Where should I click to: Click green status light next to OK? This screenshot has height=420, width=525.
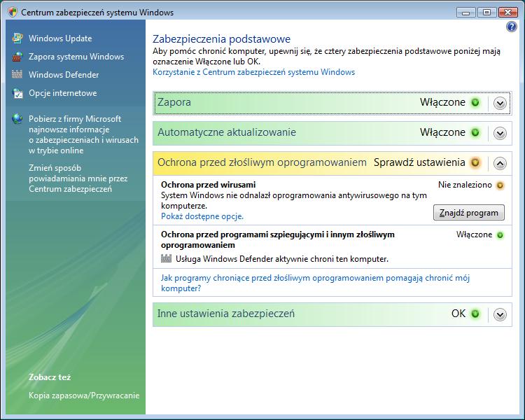(475, 314)
